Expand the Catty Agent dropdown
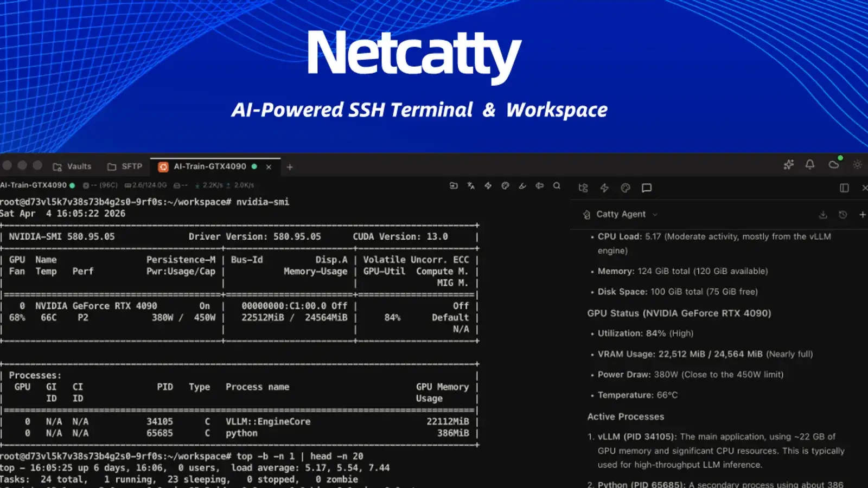Image resolution: width=868 pixels, height=488 pixels. coord(621,214)
